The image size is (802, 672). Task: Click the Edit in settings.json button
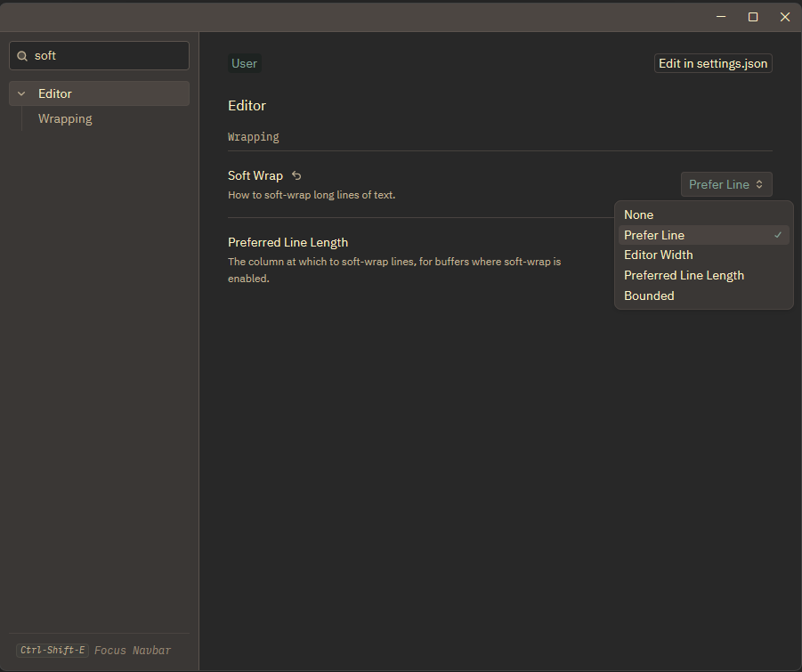[713, 63]
